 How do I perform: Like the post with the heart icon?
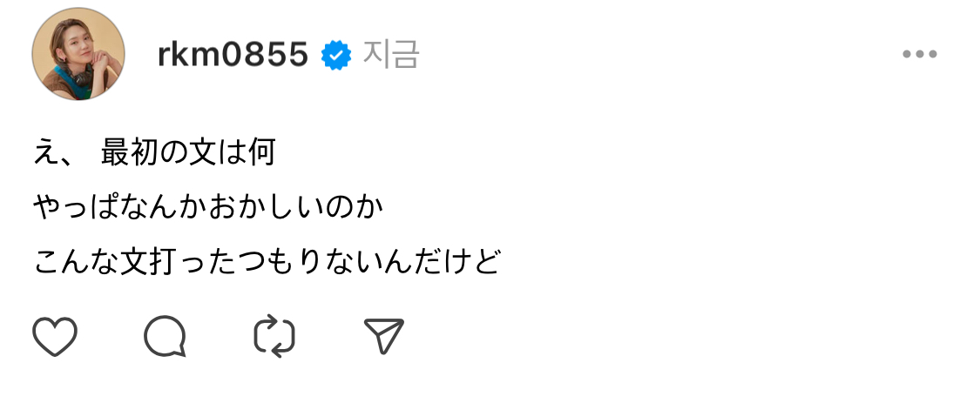55,336
